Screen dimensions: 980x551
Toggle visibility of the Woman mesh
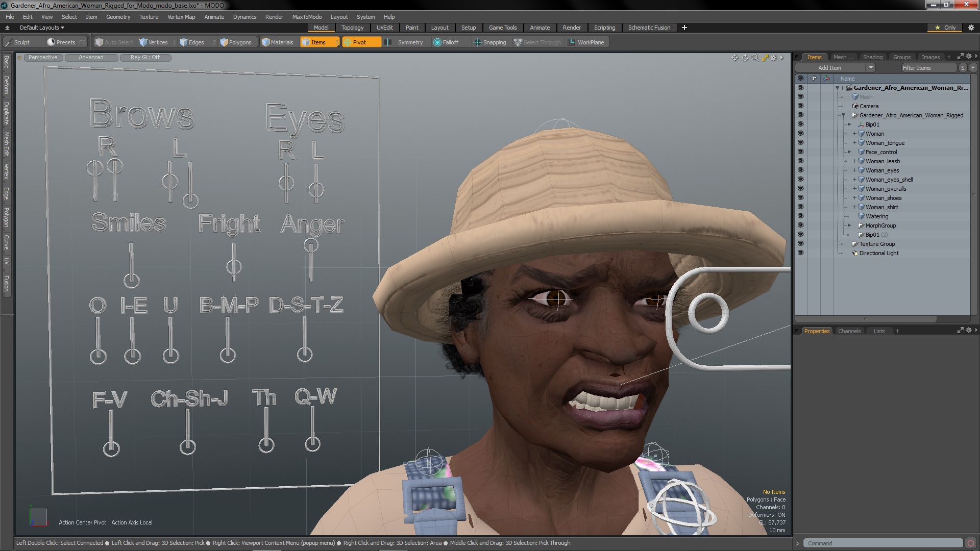tap(800, 134)
